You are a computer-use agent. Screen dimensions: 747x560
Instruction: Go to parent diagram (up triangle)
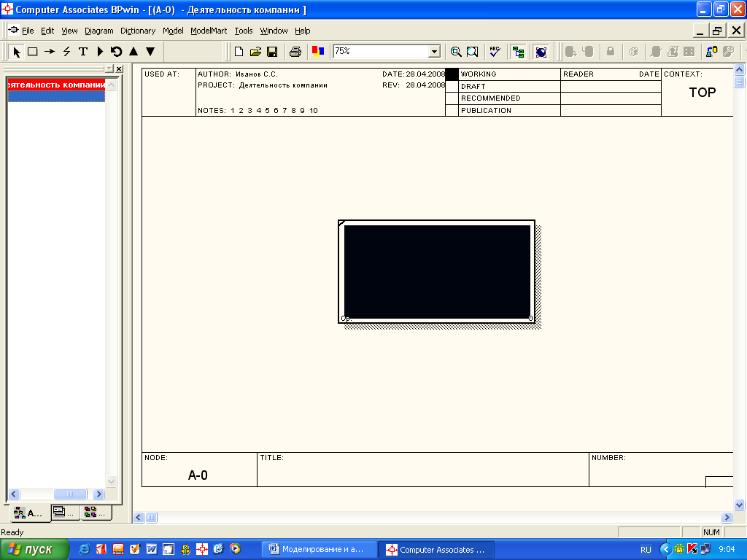coord(133,52)
